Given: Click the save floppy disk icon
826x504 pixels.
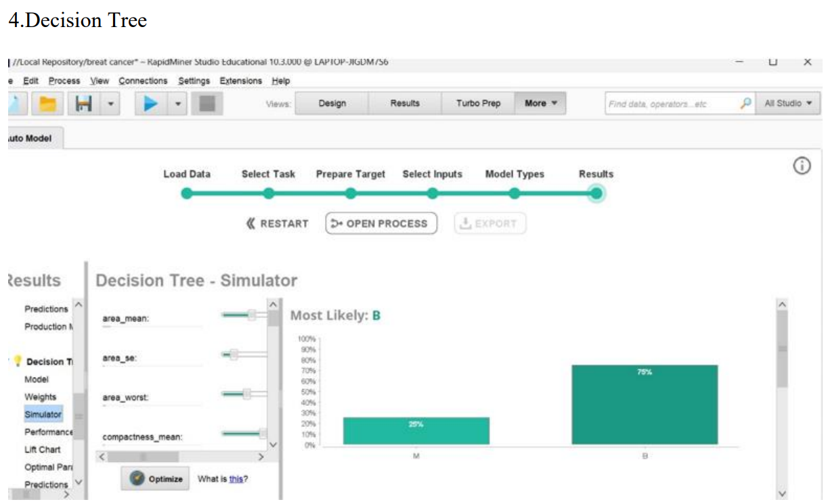Looking at the screenshot, I should pyautogui.click(x=85, y=104).
